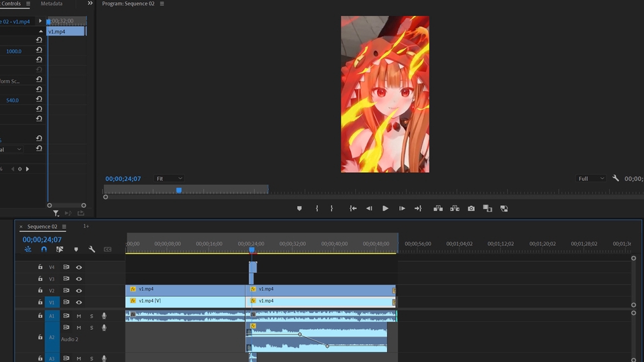
Task: Open Effect Controls panel menu
Action: [28, 4]
